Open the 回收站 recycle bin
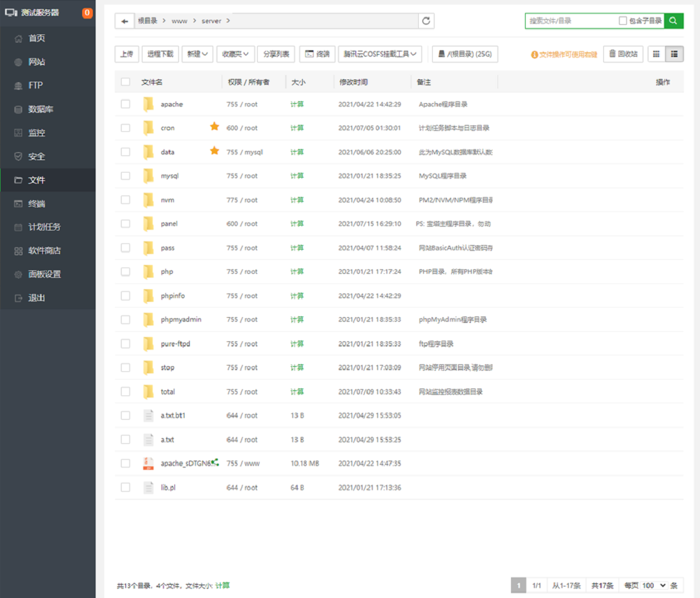 point(623,54)
